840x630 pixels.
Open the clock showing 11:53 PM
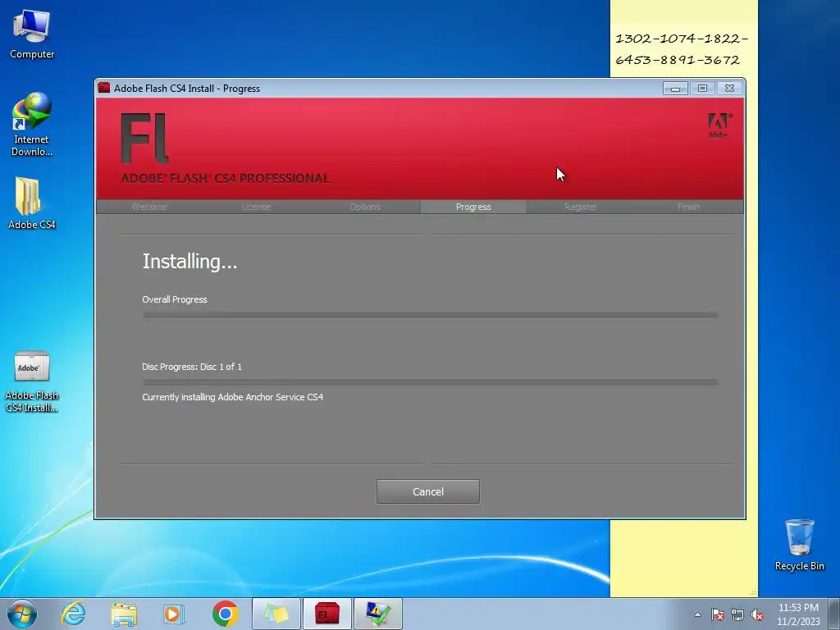[798, 614]
